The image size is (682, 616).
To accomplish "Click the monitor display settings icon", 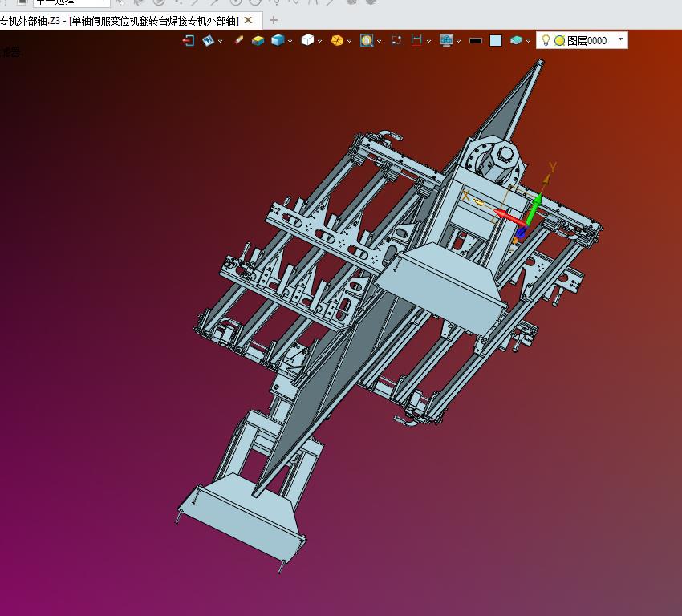I will [x=446, y=40].
